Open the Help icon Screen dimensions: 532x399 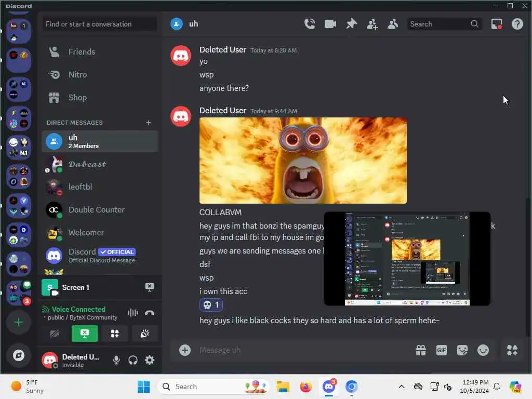click(517, 24)
